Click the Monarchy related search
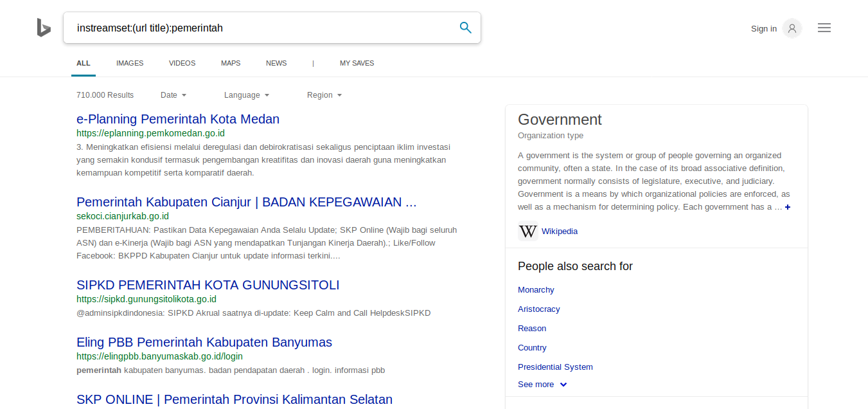The image size is (868, 409). 536,290
